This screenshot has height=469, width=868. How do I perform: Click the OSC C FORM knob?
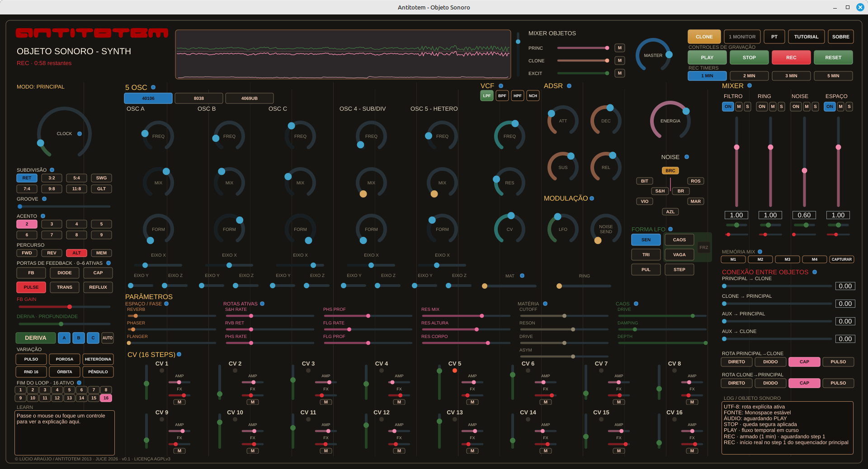[300, 229]
